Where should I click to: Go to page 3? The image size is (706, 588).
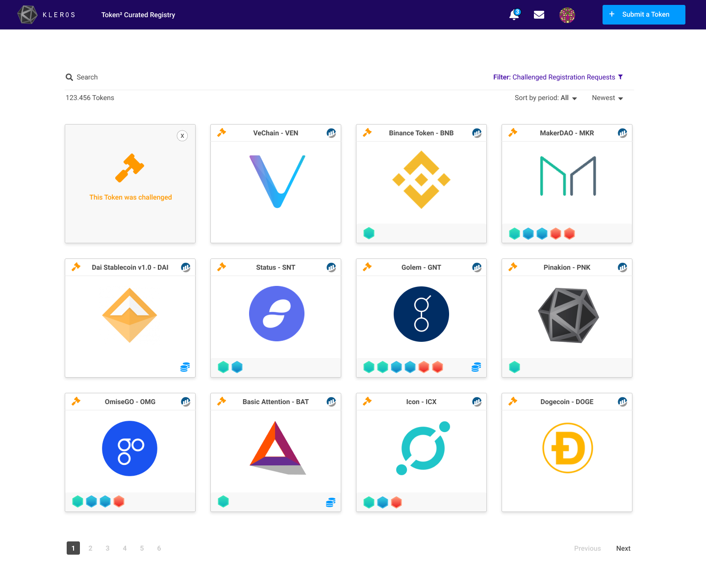coord(107,548)
